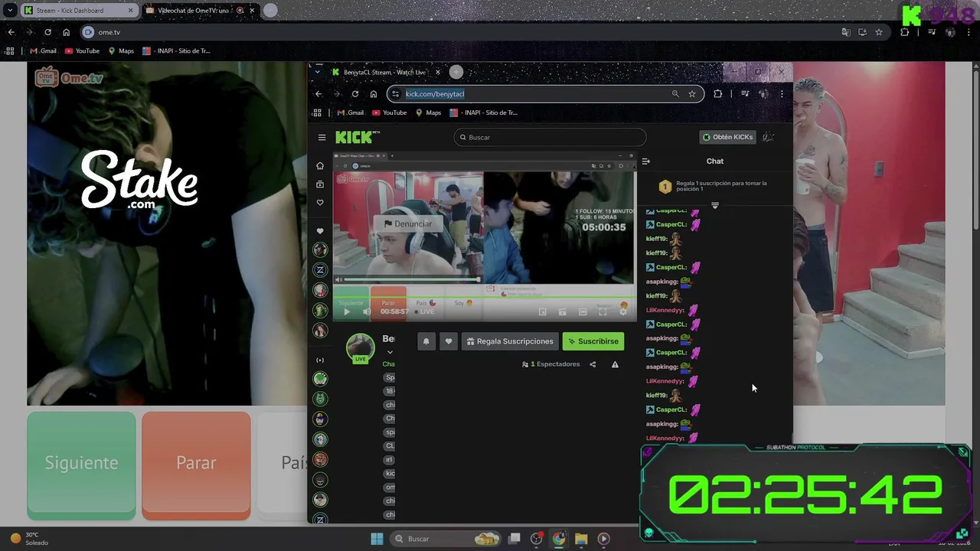Click the Windows taskbar Buscar search box
This screenshot has height=551, width=980.
(446, 539)
